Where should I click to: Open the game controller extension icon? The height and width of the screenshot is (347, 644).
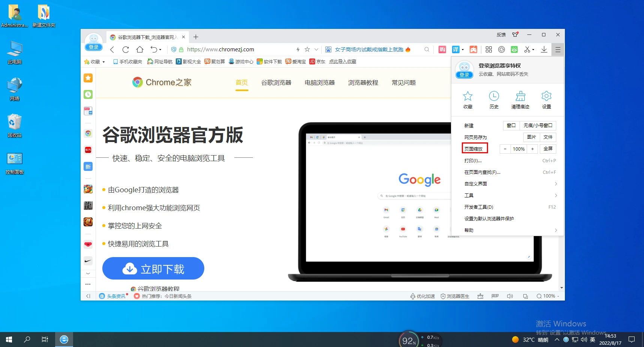click(x=473, y=49)
